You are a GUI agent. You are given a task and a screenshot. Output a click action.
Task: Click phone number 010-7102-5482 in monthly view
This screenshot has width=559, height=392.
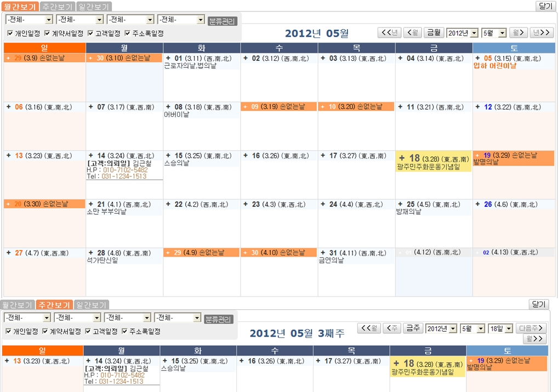[125, 170]
